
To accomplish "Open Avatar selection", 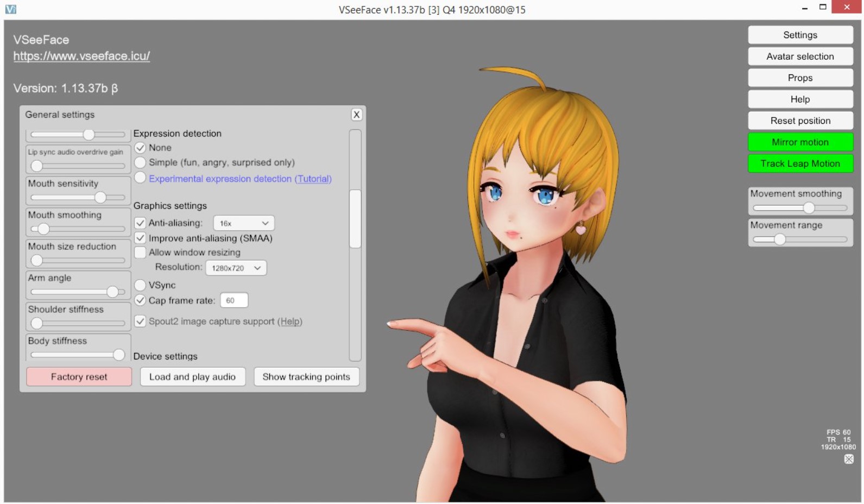I will pos(800,56).
